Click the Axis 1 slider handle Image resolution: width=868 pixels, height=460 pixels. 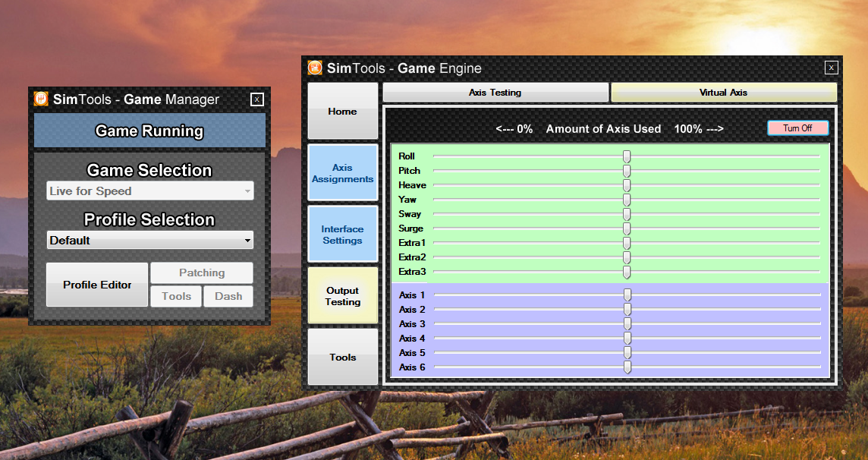coord(627,295)
